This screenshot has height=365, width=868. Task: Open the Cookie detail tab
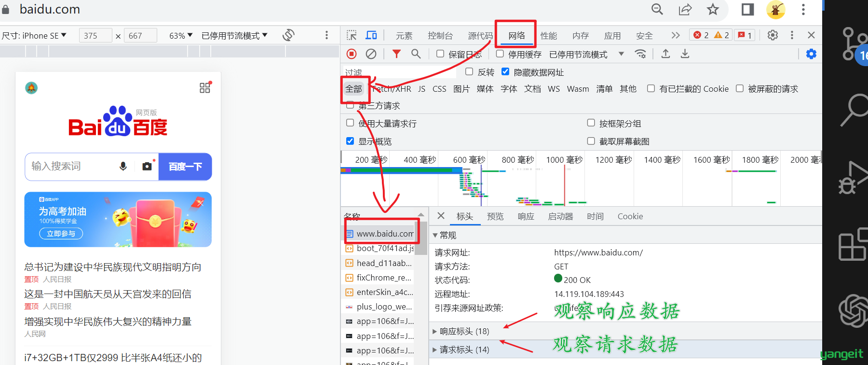(630, 216)
